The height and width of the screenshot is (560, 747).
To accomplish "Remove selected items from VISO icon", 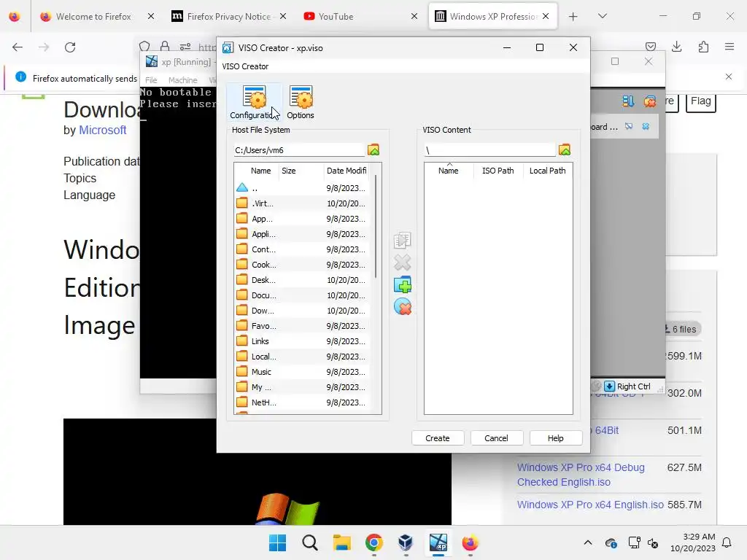I will tap(402, 262).
